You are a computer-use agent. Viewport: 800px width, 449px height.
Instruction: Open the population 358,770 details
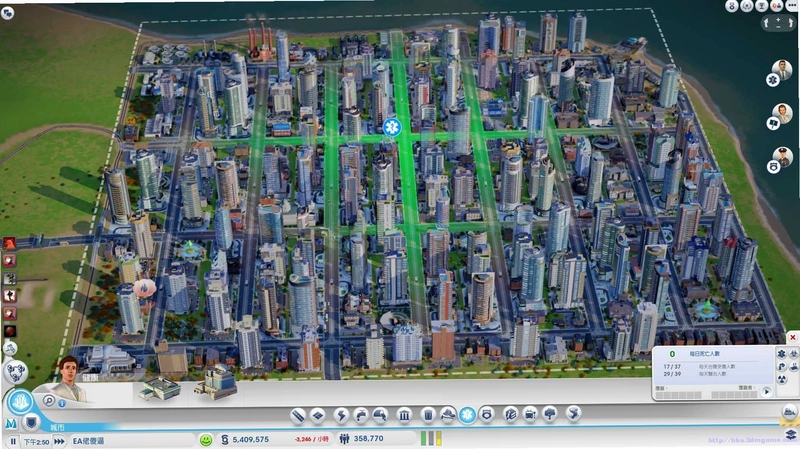point(362,438)
